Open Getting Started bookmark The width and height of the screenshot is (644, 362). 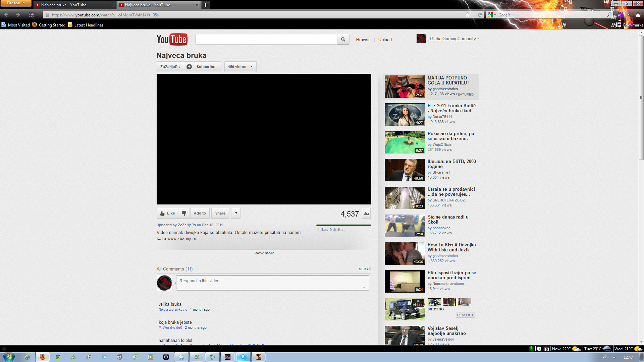(49, 25)
